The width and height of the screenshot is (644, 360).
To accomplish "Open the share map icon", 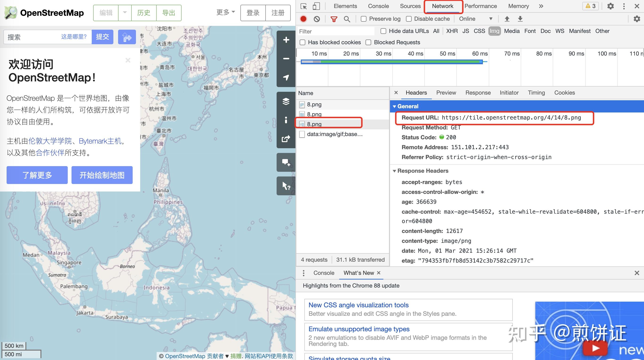I will (x=286, y=139).
